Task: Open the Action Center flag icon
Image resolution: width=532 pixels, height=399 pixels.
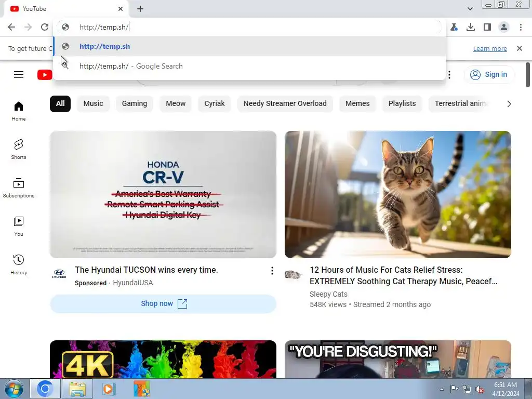Action: (x=454, y=389)
